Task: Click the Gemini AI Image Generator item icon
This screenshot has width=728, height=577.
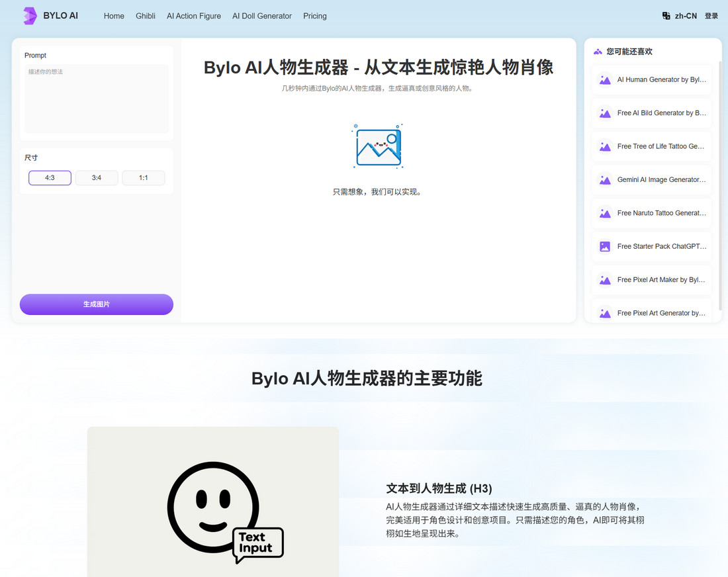Action: pos(605,180)
